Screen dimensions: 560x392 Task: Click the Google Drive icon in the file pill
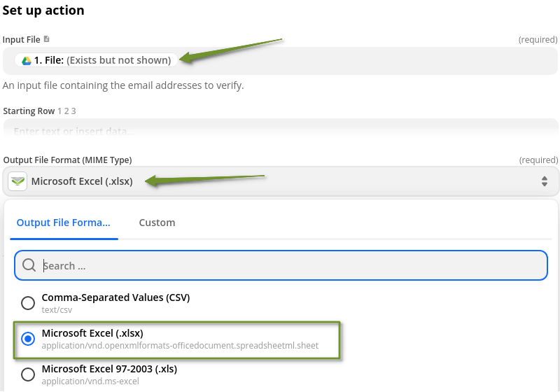[27, 60]
